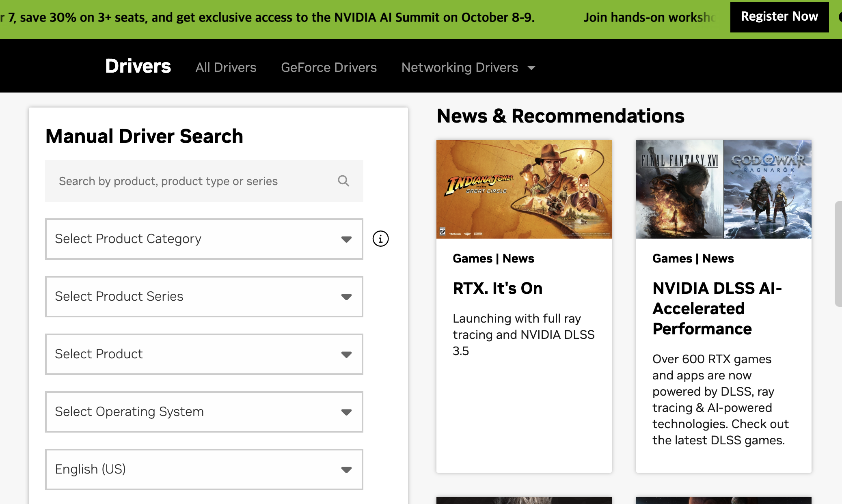Open the Select Product Category dropdown

point(204,239)
